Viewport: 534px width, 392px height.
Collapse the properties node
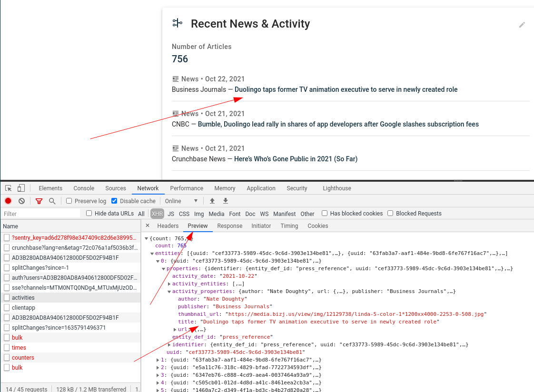(x=163, y=269)
